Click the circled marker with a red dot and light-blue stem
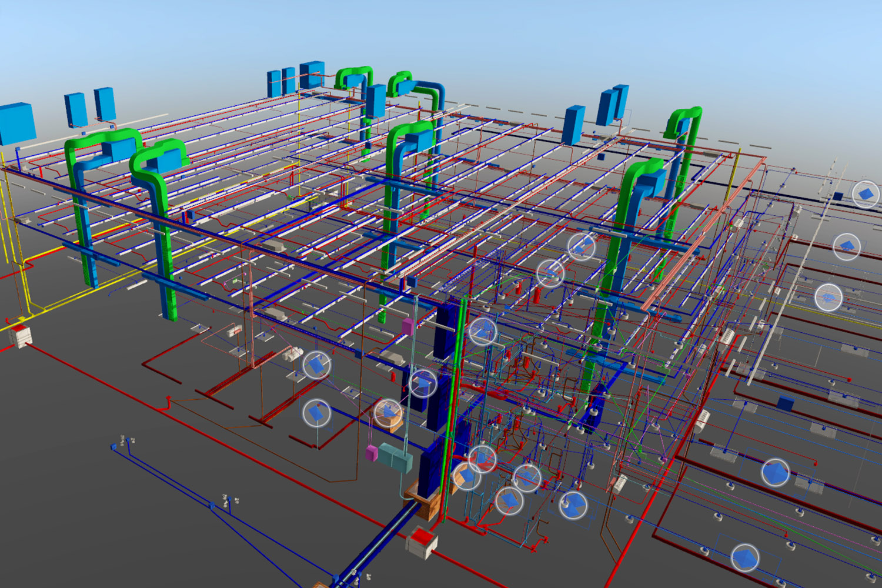 tap(317, 413)
